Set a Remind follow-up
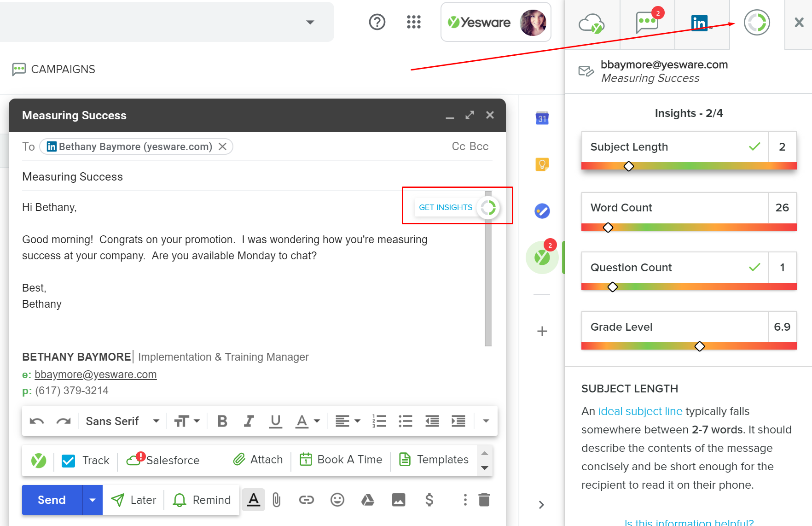This screenshot has height=526, width=812. [202, 500]
